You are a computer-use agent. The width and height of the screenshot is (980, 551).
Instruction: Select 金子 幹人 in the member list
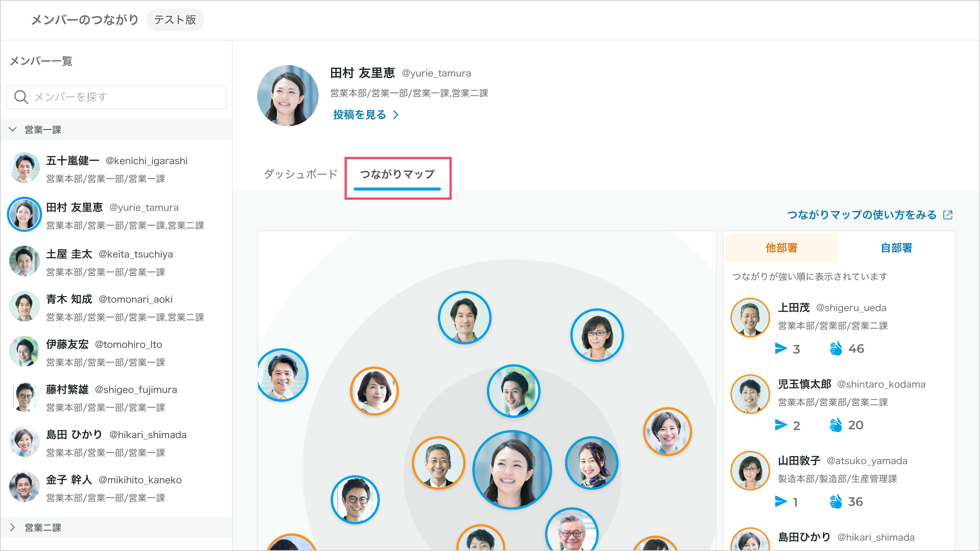pos(116,488)
